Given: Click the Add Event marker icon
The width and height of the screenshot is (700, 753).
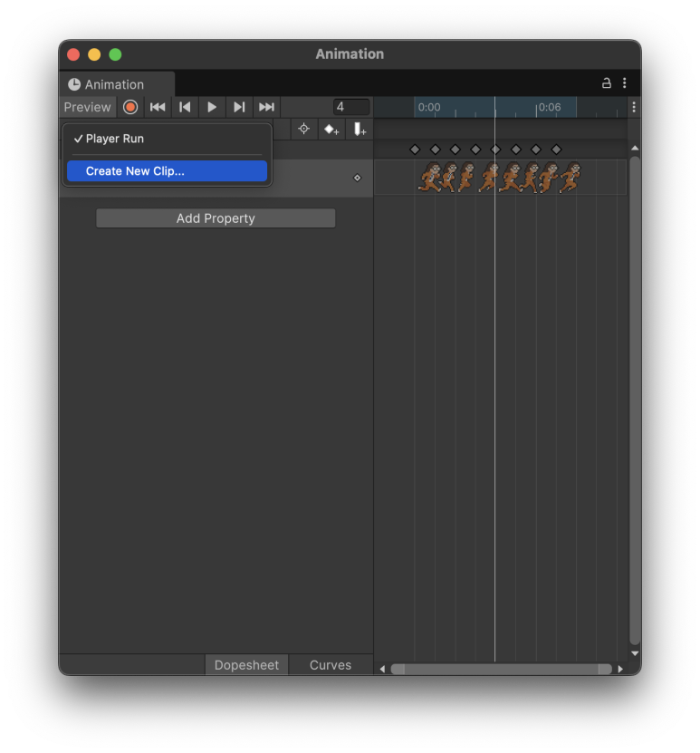Looking at the screenshot, I should pyautogui.click(x=360, y=130).
